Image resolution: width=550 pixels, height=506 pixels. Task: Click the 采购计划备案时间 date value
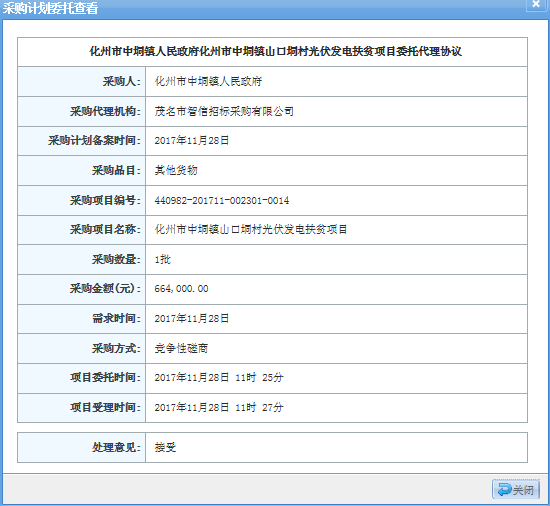(192, 141)
